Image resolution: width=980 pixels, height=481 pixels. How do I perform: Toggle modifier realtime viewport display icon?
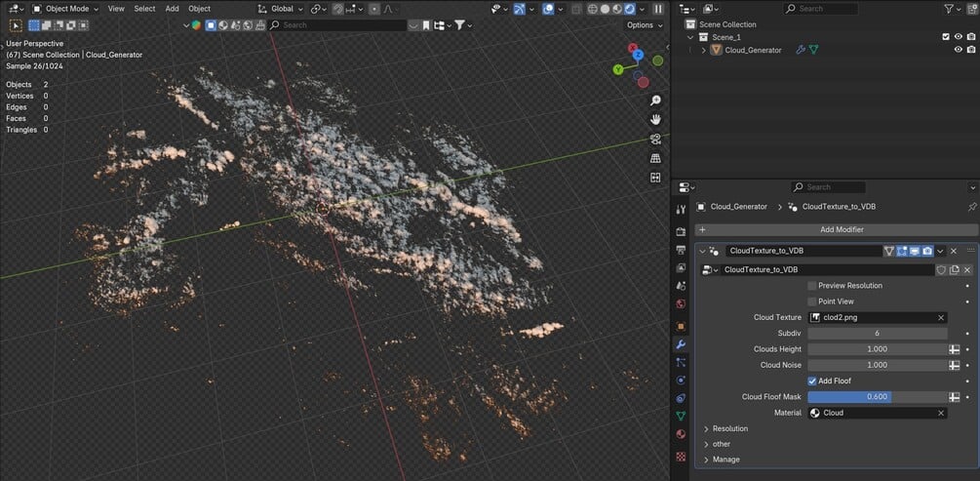point(915,251)
